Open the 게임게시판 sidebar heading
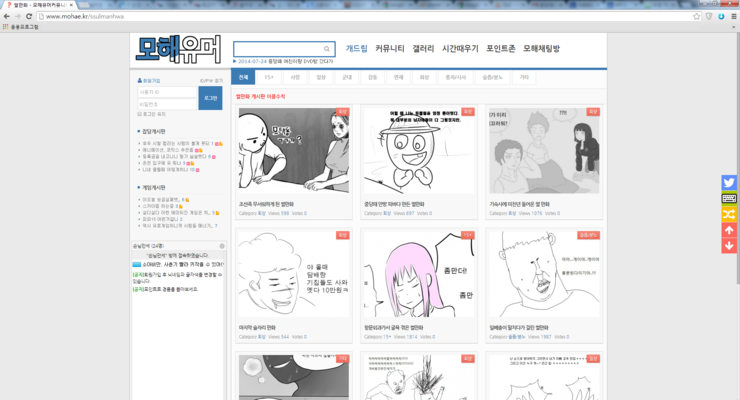The image size is (740, 400). click(x=153, y=188)
